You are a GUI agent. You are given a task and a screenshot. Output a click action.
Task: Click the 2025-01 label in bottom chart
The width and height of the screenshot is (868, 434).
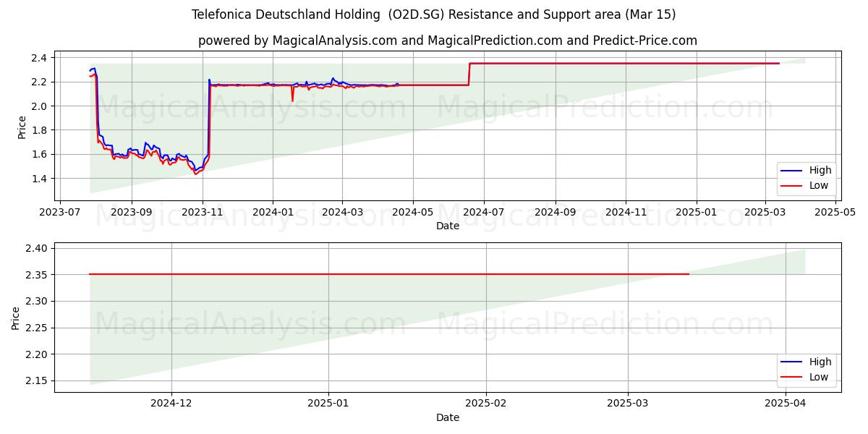[x=328, y=404]
